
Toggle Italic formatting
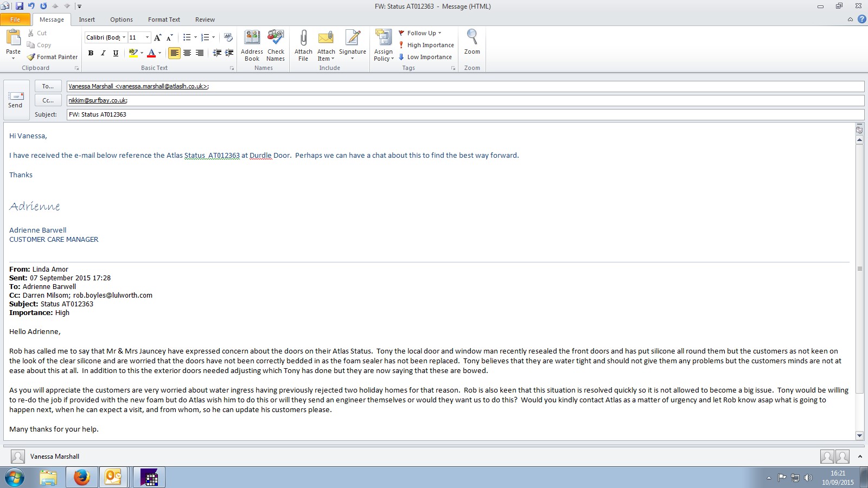click(103, 53)
